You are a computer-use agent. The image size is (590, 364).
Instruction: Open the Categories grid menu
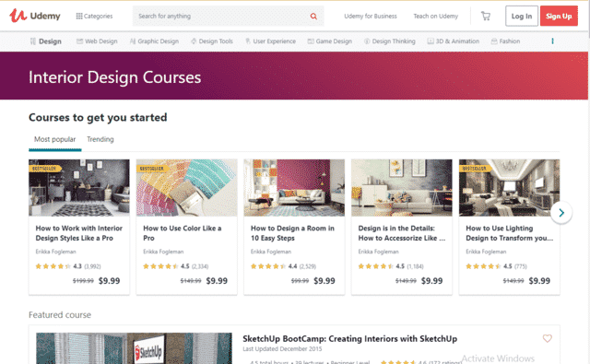(94, 17)
